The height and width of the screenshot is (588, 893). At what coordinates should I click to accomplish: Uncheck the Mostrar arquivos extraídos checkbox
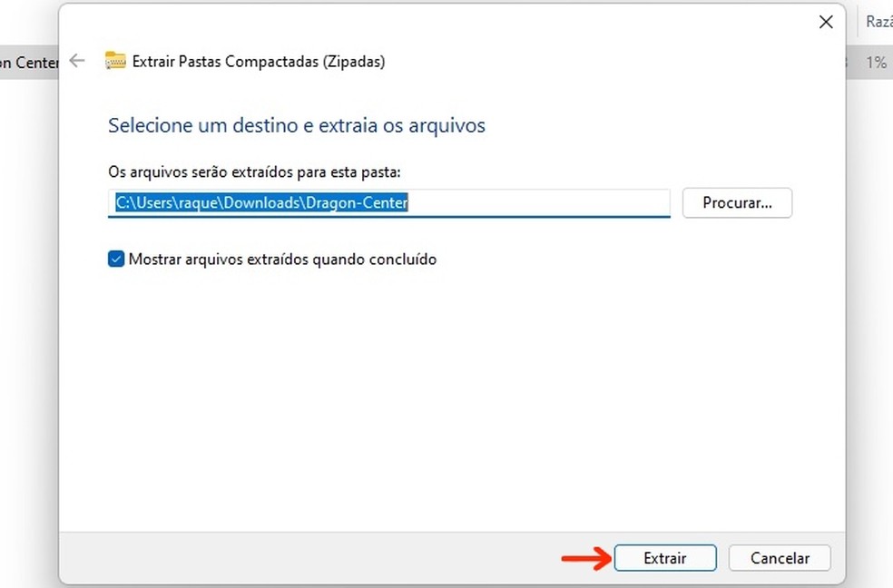[x=116, y=260]
